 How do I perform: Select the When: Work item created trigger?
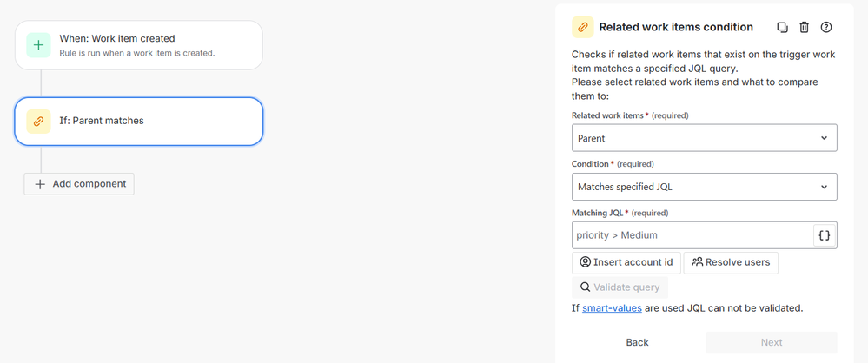(x=138, y=45)
